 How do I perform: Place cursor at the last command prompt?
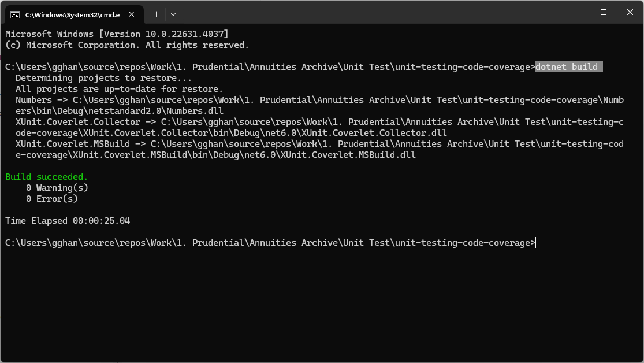click(536, 243)
